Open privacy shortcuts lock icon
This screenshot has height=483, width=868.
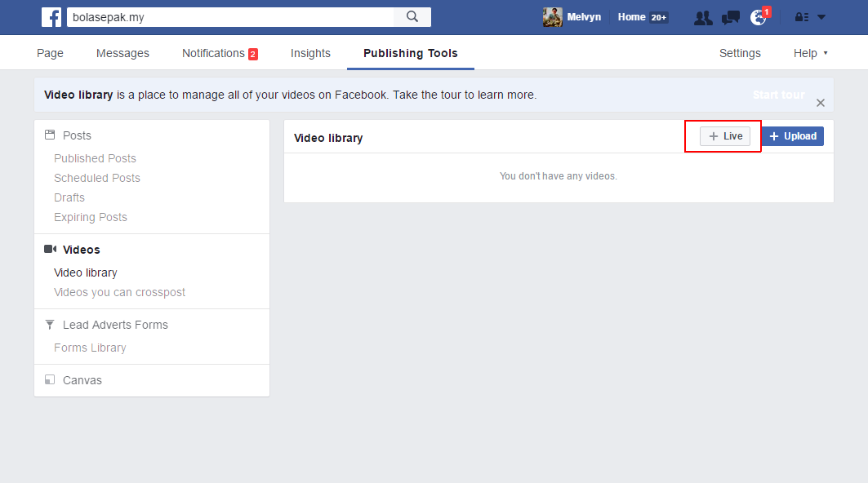tap(802, 17)
